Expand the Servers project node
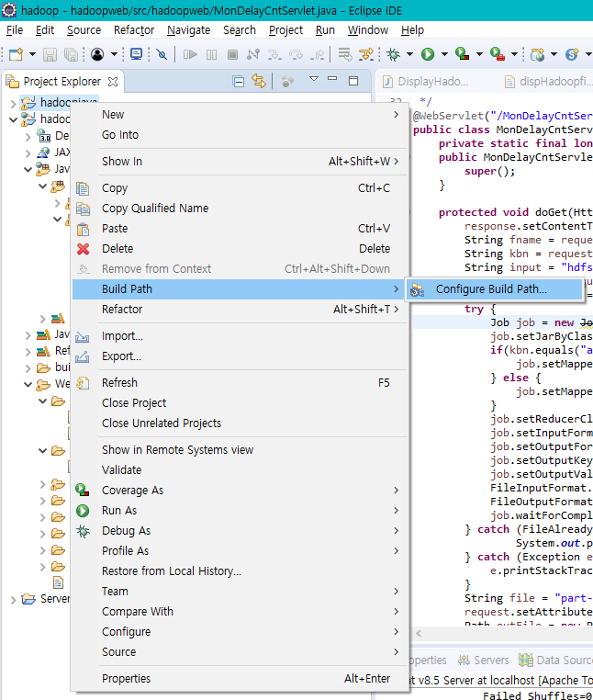Image resolution: width=593 pixels, height=700 pixels. click(x=13, y=600)
